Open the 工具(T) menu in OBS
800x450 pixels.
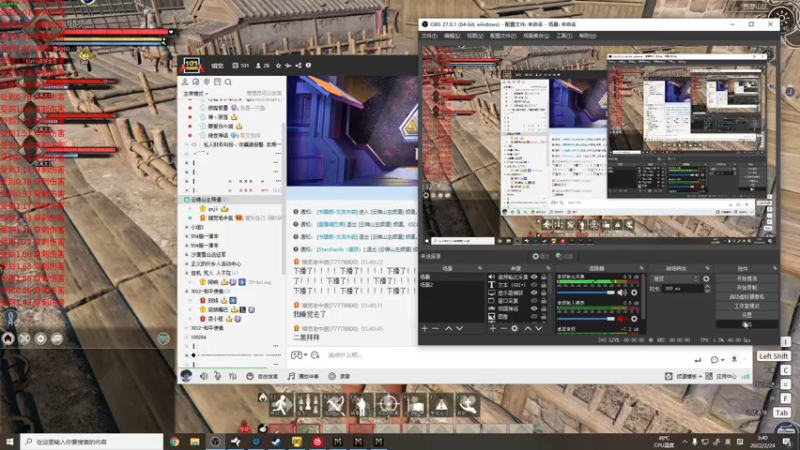[564, 36]
